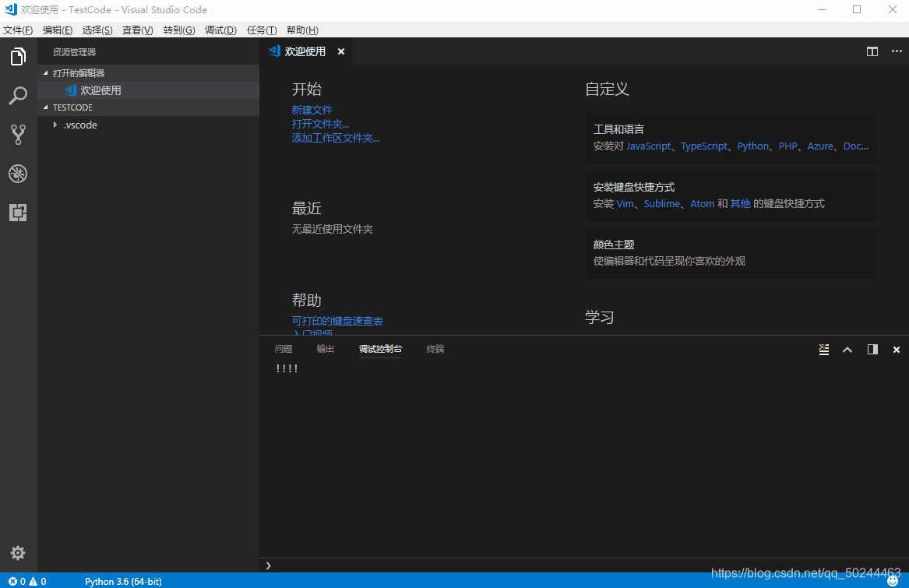
Task: Expand the bottom panel with the right-pointing chevron
Action: pos(268,565)
